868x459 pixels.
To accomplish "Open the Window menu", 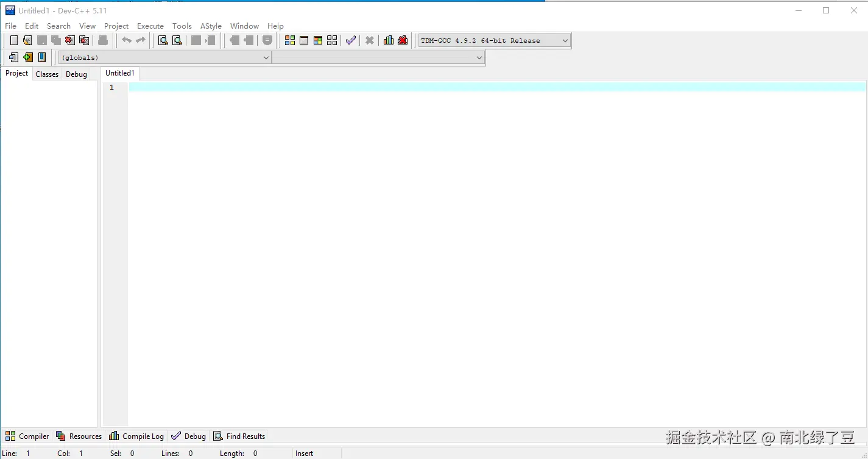I will pyautogui.click(x=244, y=26).
